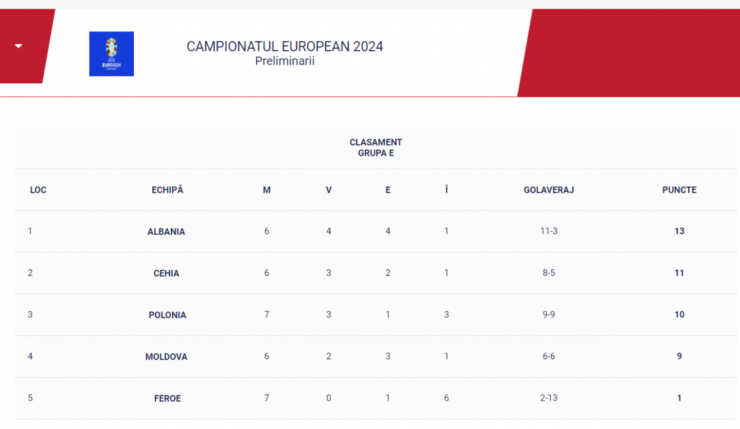Click the Î losses column header
This screenshot has height=429, width=740.
pyautogui.click(x=446, y=189)
